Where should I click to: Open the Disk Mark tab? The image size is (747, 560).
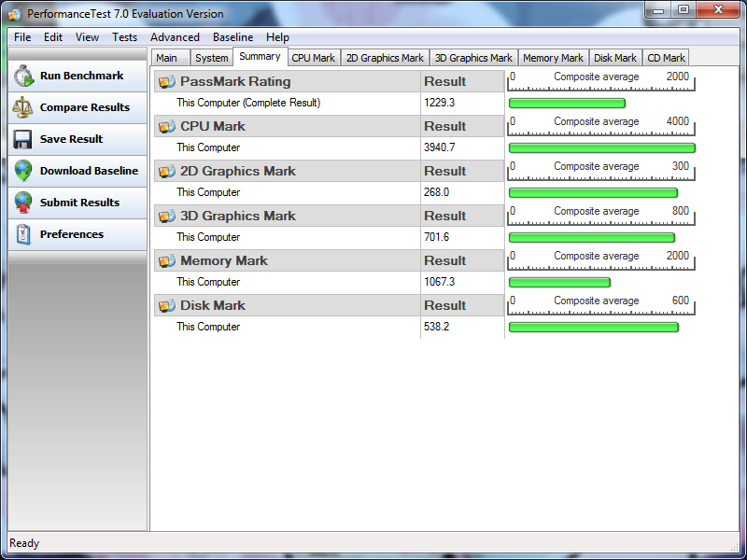pos(615,58)
